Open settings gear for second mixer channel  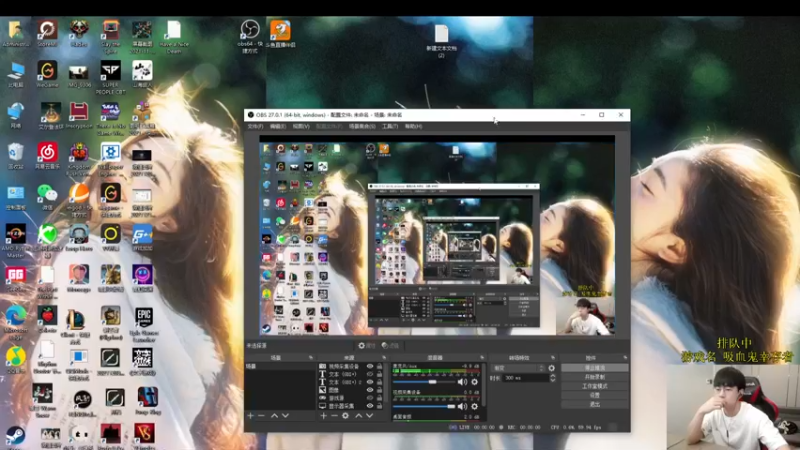[473, 406]
